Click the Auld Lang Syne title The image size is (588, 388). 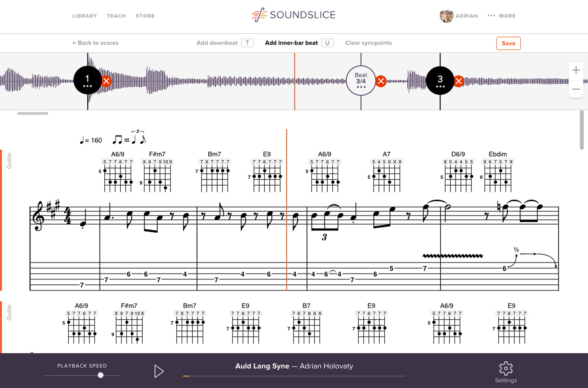coord(262,366)
